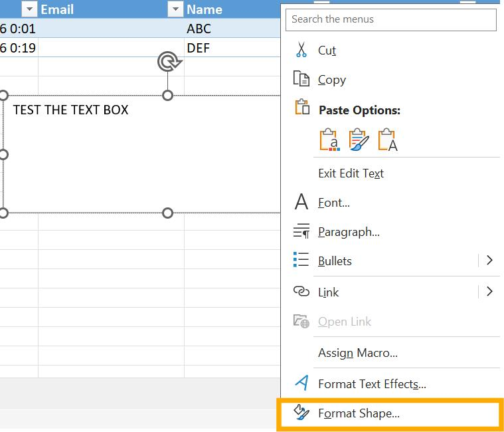
Task: Open the filter dropdown left of Name
Action: click(x=175, y=9)
